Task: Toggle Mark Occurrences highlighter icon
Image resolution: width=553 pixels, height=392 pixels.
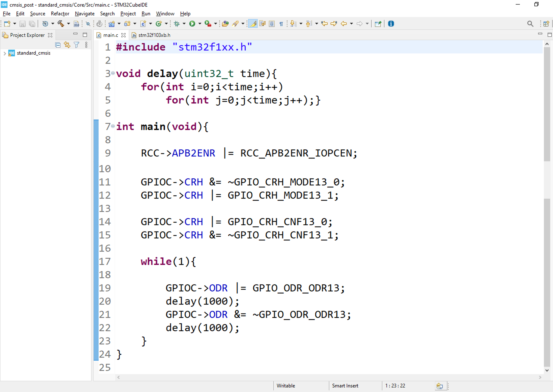Action: (x=253, y=24)
